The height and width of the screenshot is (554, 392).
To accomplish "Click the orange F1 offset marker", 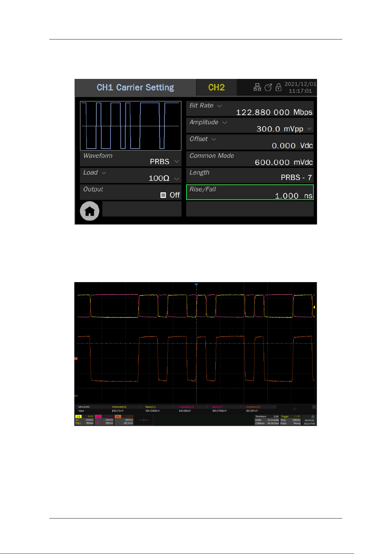I will click(76, 358).
